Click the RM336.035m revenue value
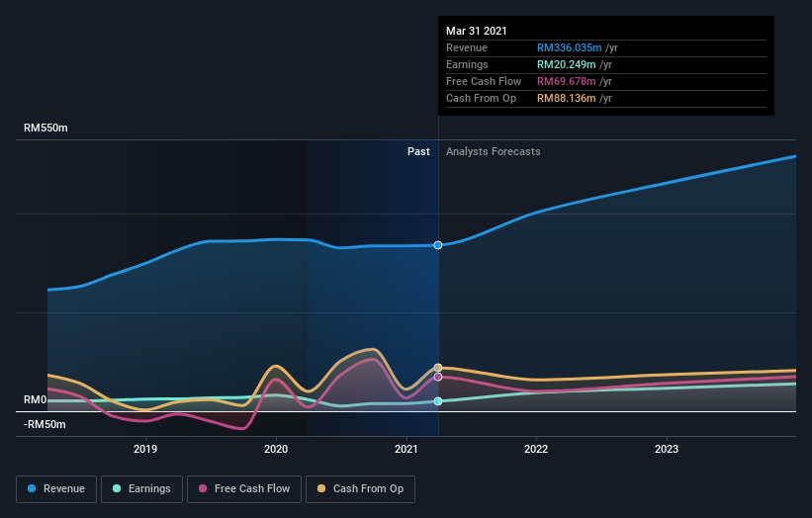This screenshot has height=518, width=812. point(569,47)
